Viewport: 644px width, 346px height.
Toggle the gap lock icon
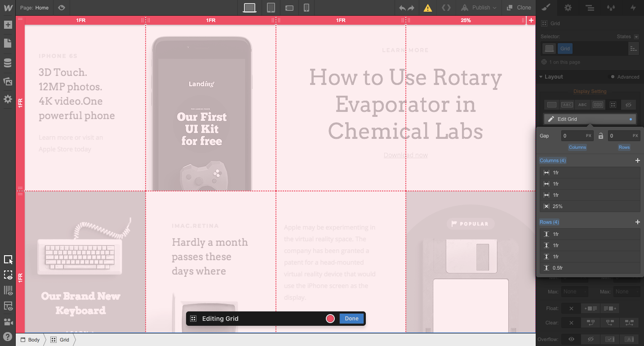point(601,136)
